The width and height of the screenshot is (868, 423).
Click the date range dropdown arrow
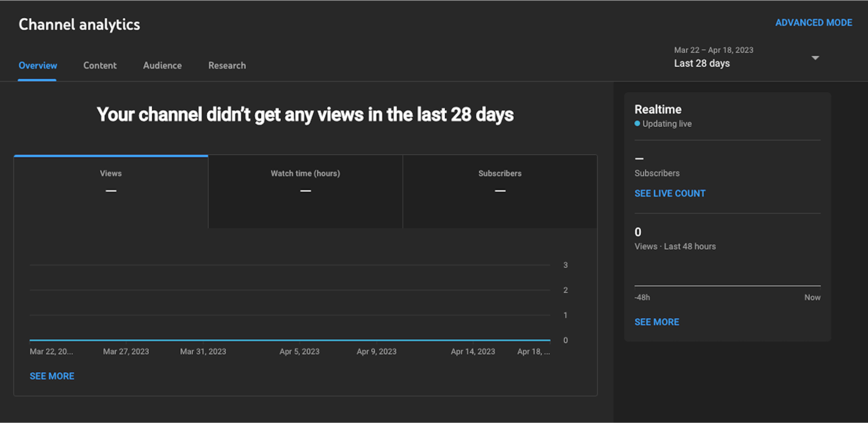pyautogui.click(x=815, y=58)
